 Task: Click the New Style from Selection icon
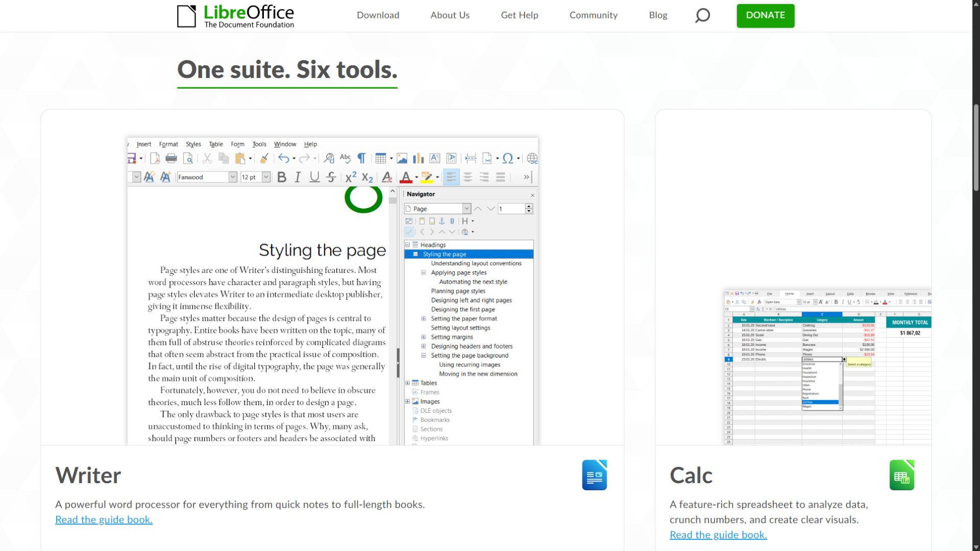coord(165,177)
